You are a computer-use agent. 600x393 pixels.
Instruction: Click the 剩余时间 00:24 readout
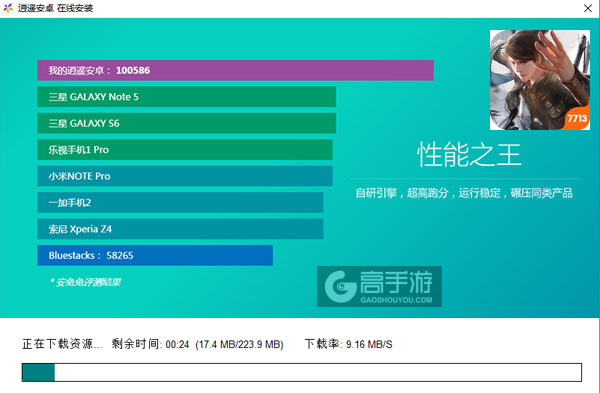[150, 344]
